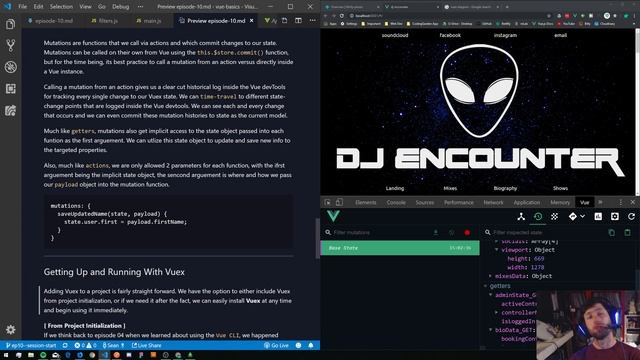Click the Vue devtools components tree icon
This screenshot has width=640, height=360.
point(521,217)
